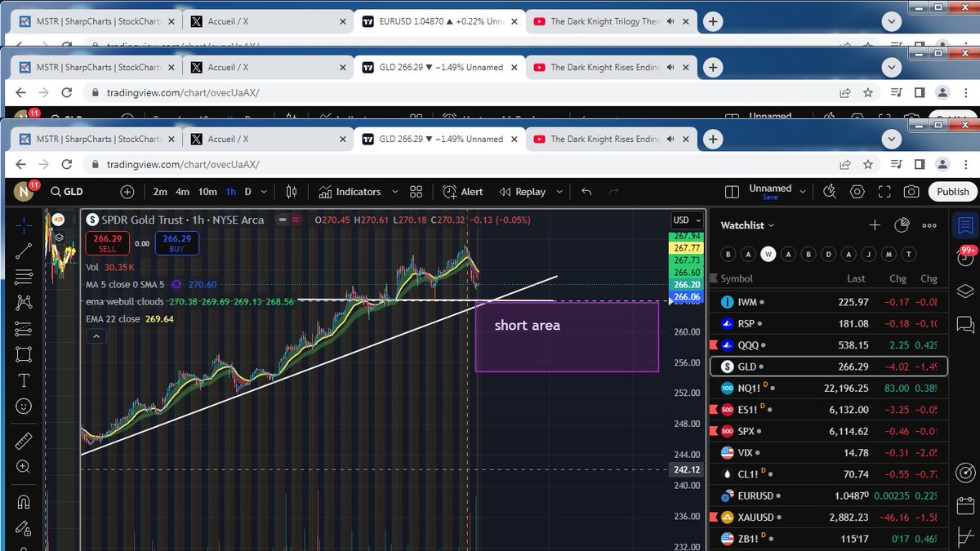Open watchlist more options menu
The height and width of the screenshot is (551, 980).
(x=929, y=225)
